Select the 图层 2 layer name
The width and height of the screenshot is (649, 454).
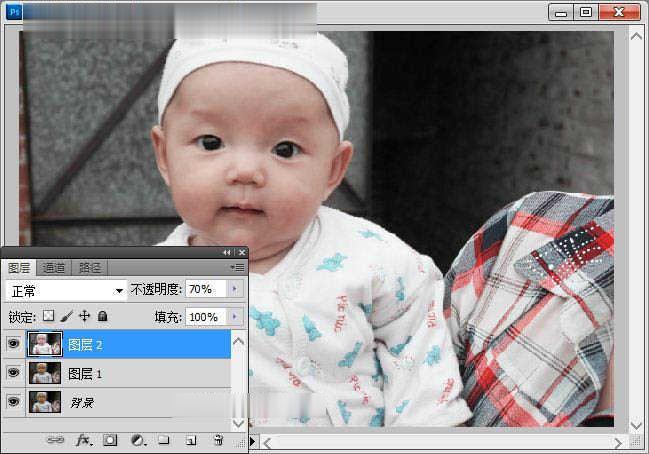pos(85,345)
